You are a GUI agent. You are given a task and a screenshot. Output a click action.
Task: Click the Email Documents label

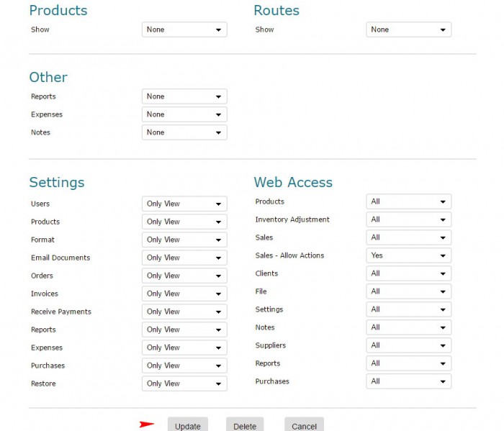(60, 258)
